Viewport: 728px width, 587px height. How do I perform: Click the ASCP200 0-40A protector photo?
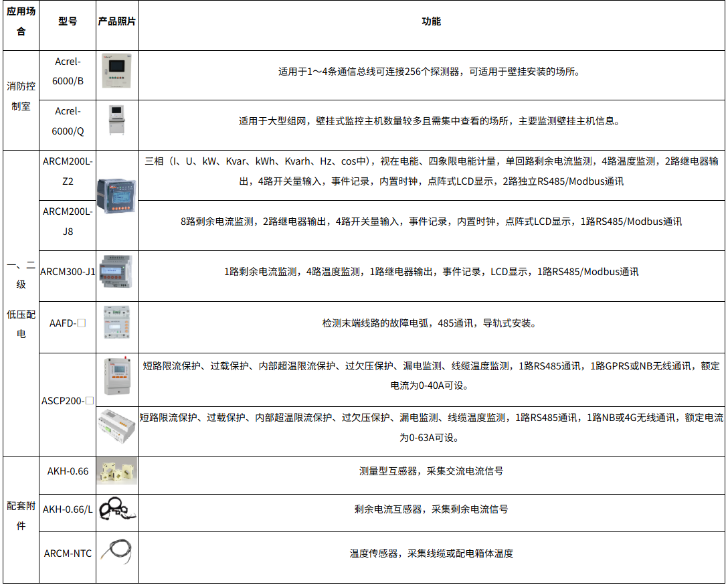click(116, 377)
